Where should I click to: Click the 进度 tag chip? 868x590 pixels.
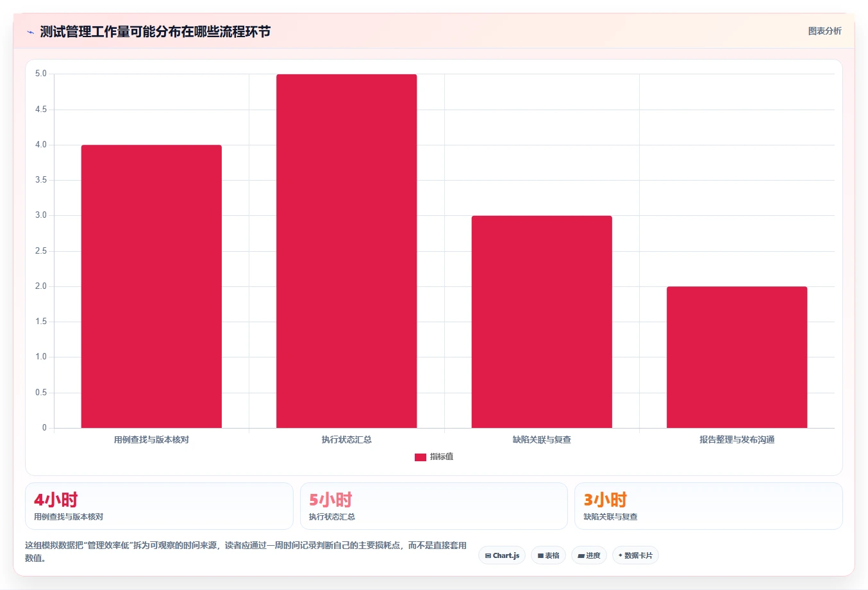point(589,555)
